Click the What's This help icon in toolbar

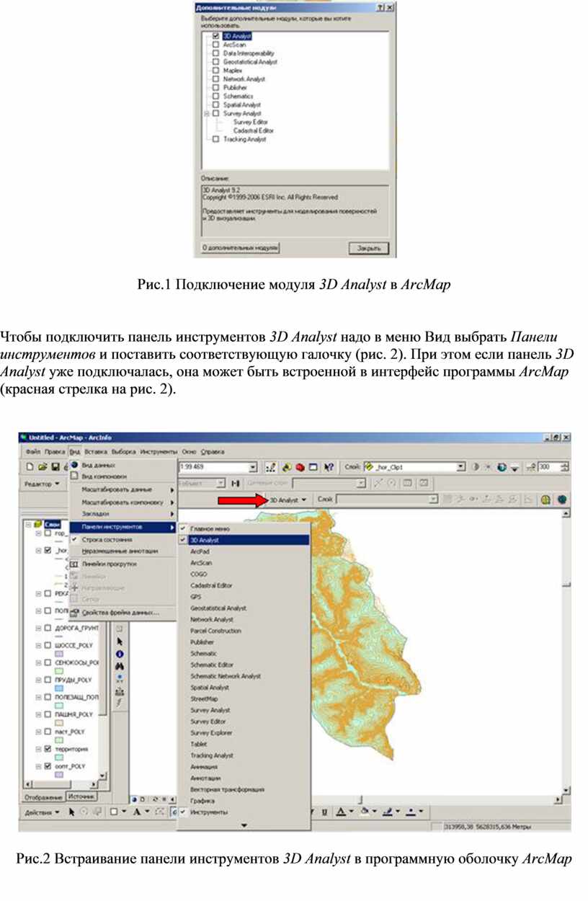click(329, 467)
